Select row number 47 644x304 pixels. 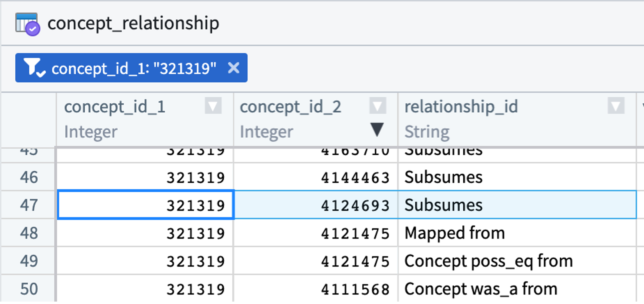[29, 205]
